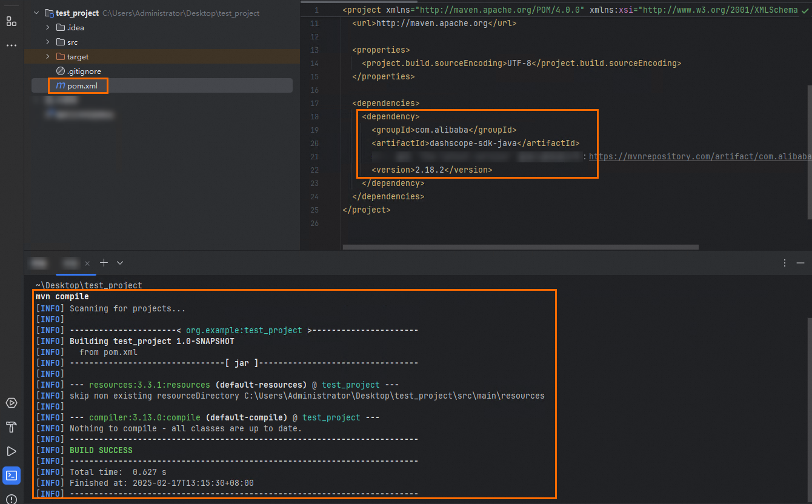
Task: Close the active terminal tab
Action: [87, 263]
